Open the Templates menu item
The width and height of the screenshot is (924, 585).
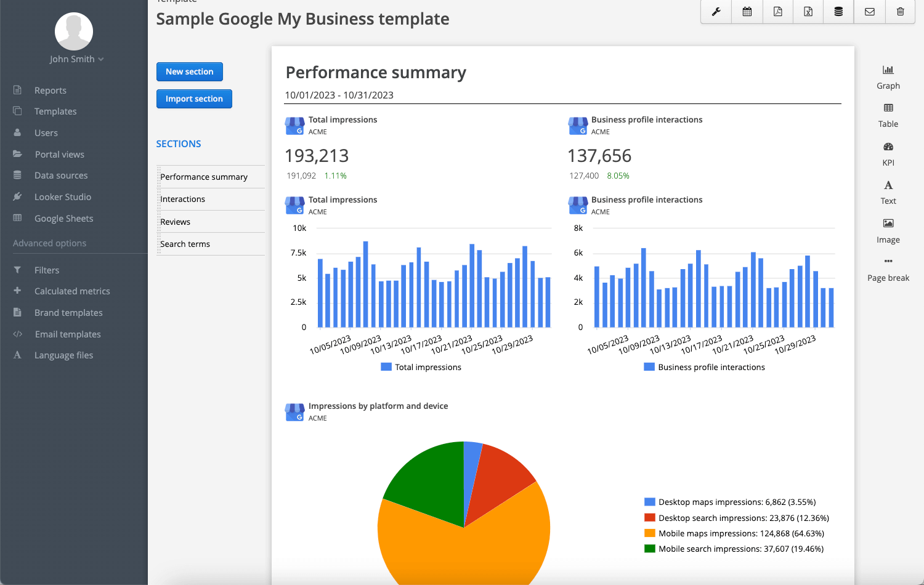coord(55,111)
